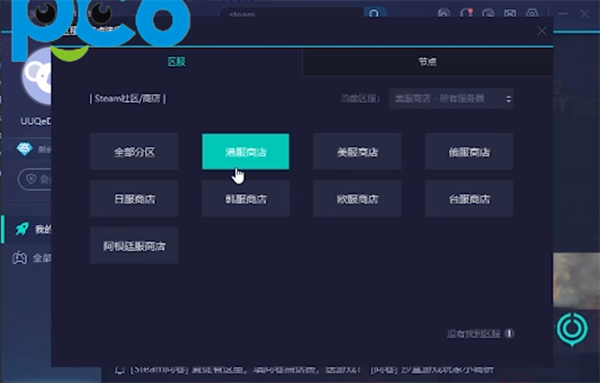This screenshot has width=600, height=383.
Task: Click the koala user avatar
Action: pyautogui.click(x=38, y=77)
